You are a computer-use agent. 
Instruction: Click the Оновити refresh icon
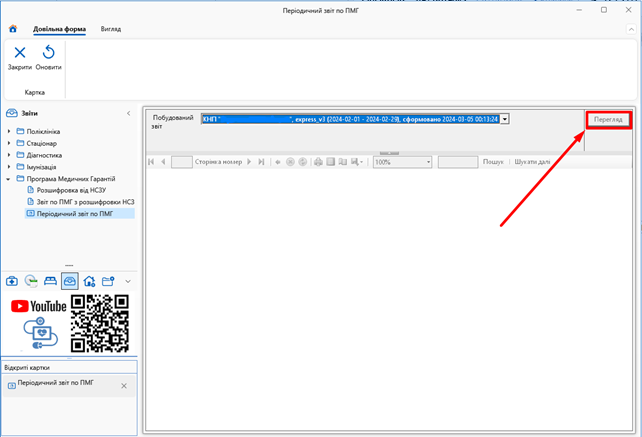pos(49,52)
